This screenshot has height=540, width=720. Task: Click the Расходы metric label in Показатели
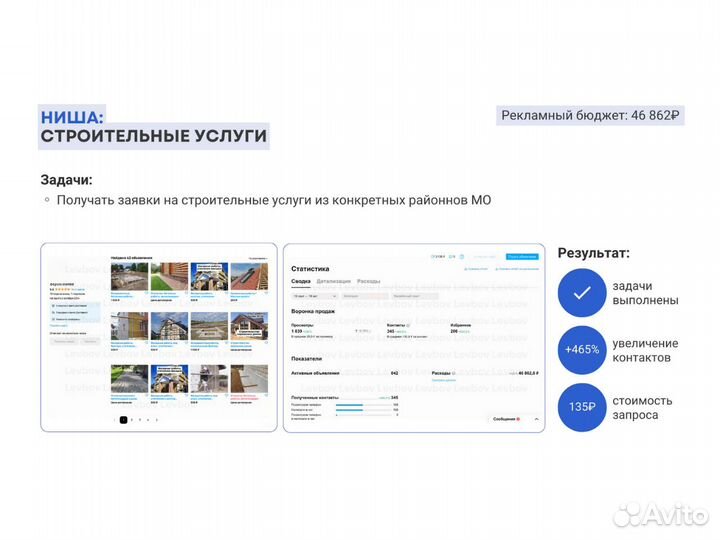[x=441, y=373]
